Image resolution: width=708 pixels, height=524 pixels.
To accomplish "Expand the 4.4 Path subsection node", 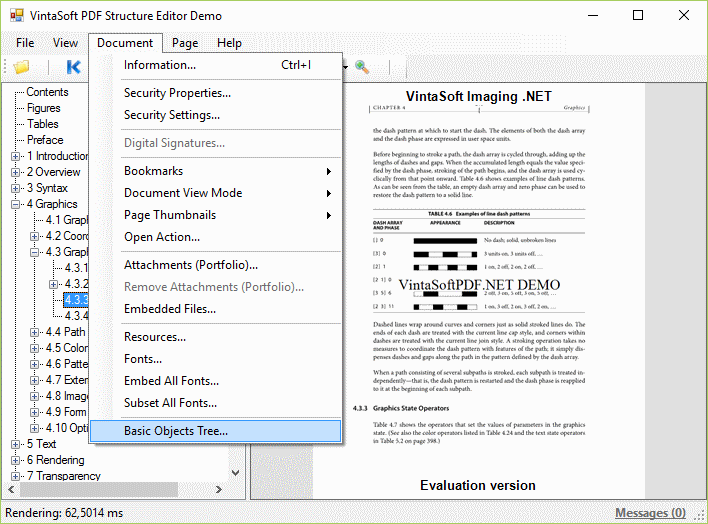I will coord(35,332).
